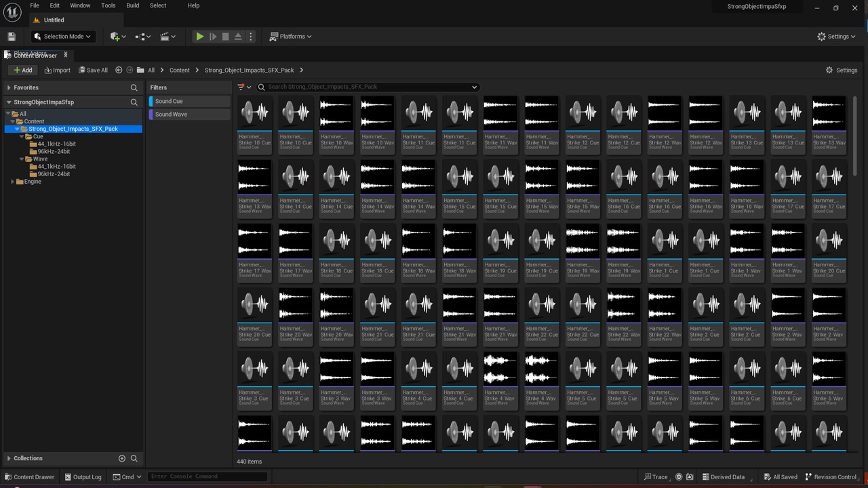Open the Tools menu

click(108, 5)
